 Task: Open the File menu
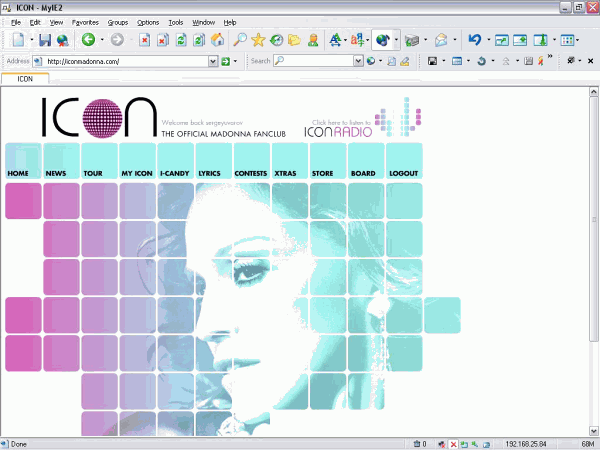tap(16, 23)
